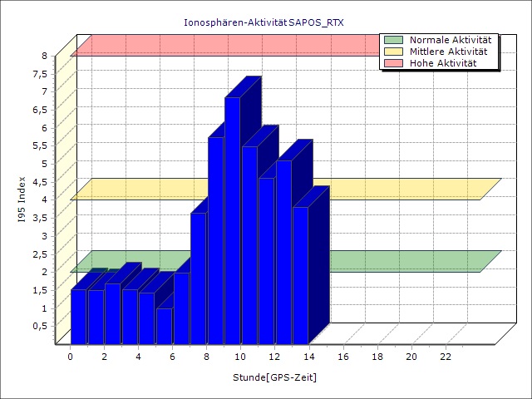This screenshot has height=399, width=532.
Task: Click the green Normale Aktivität legend swatch
Action: [x=395, y=40]
